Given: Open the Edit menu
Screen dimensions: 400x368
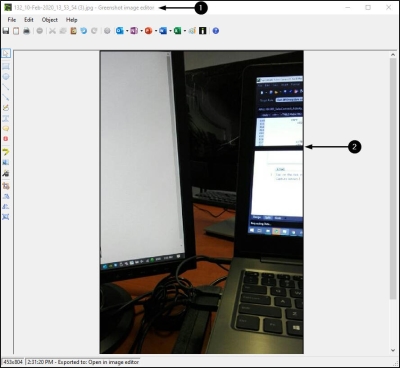Looking at the screenshot, I should point(29,20).
